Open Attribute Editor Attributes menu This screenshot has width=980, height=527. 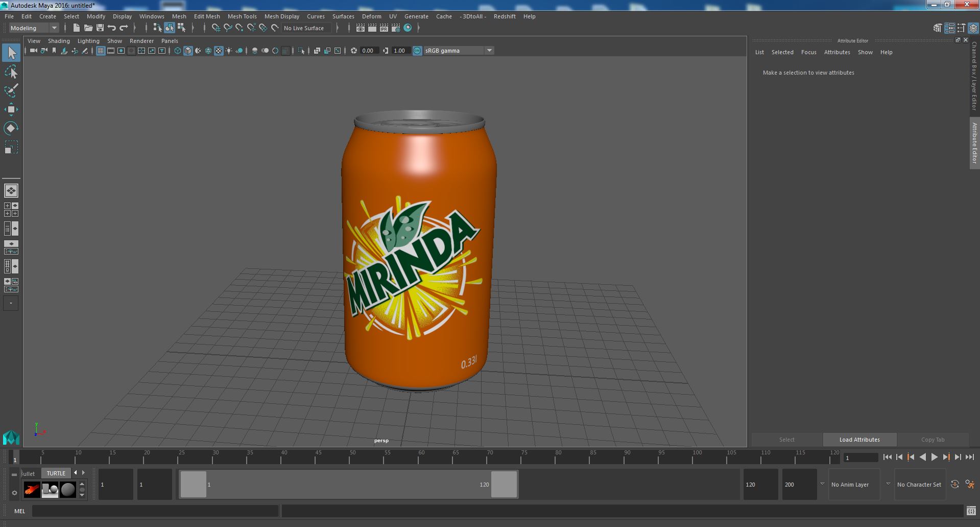(x=837, y=52)
